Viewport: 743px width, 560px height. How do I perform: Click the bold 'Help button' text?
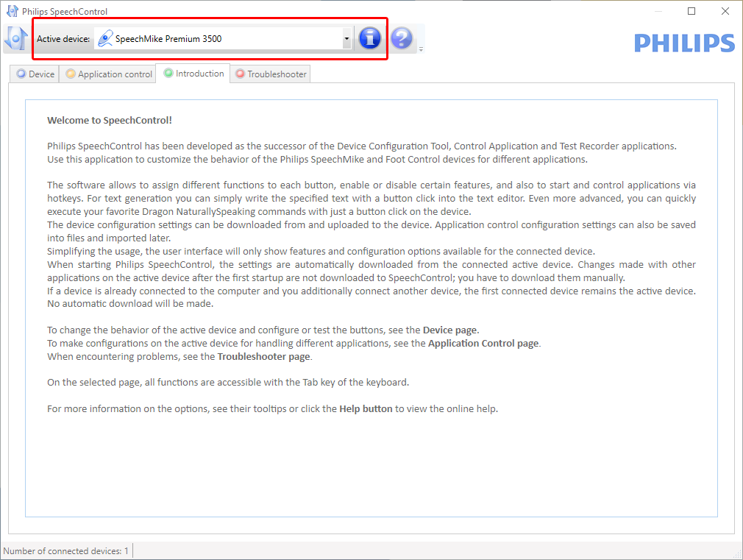(366, 408)
